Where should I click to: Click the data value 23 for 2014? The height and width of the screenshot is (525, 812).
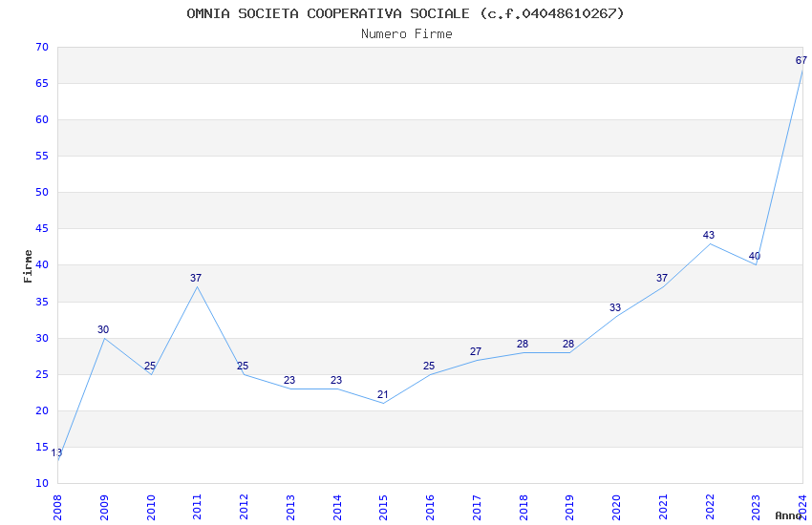click(x=336, y=380)
